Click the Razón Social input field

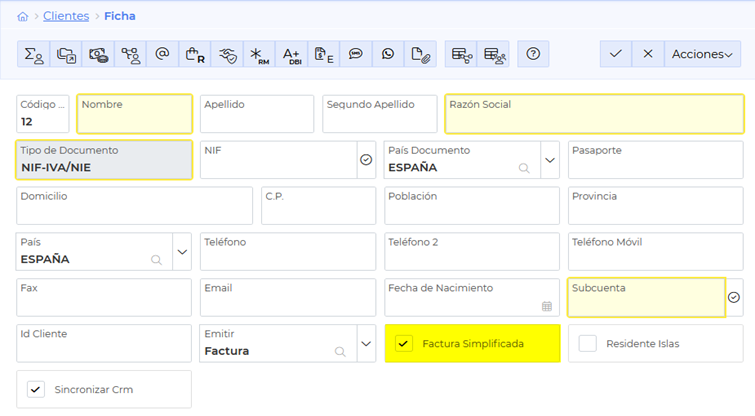(594, 119)
